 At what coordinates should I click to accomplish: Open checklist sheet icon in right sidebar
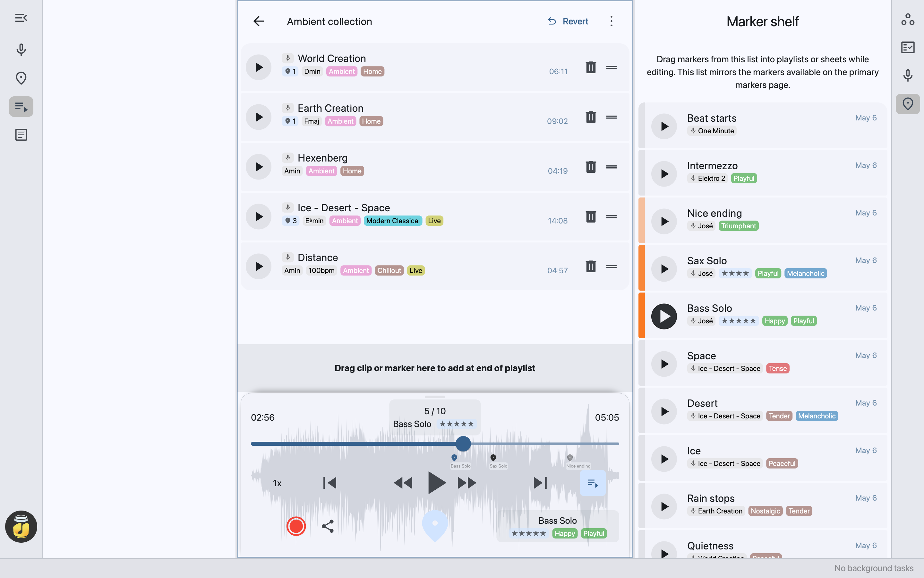908,48
